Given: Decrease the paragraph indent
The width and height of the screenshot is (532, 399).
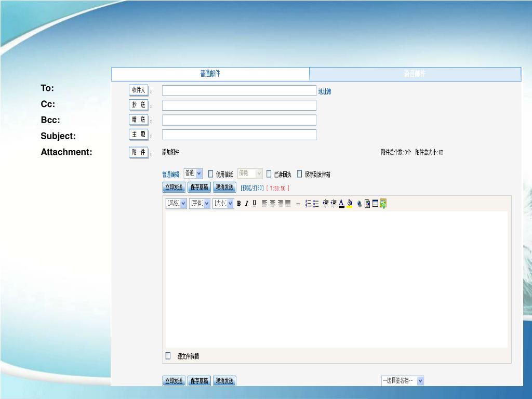Looking at the screenshot, I should tap(326, 204).
